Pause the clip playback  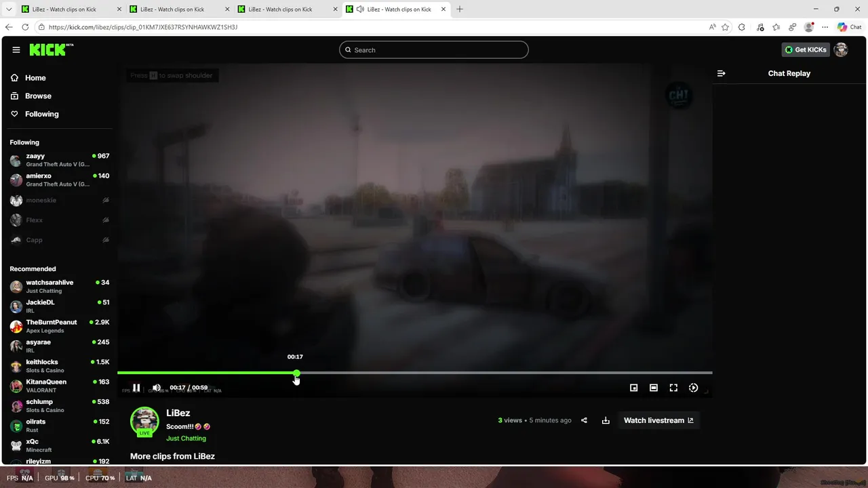tap(136, 388)
